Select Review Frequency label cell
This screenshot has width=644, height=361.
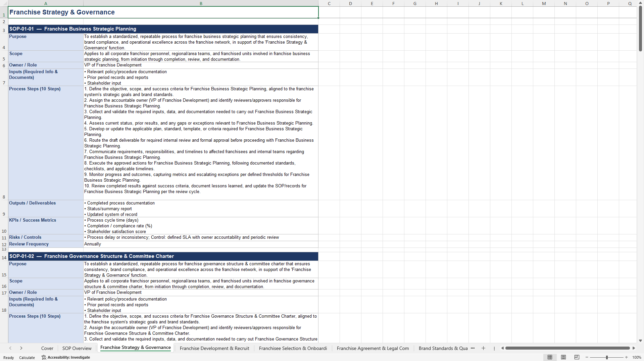click(46, 244)
